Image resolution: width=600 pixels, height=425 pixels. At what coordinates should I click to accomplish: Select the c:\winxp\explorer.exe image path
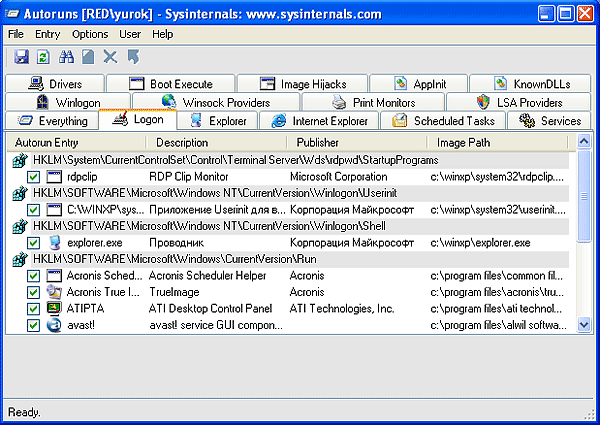480,243
